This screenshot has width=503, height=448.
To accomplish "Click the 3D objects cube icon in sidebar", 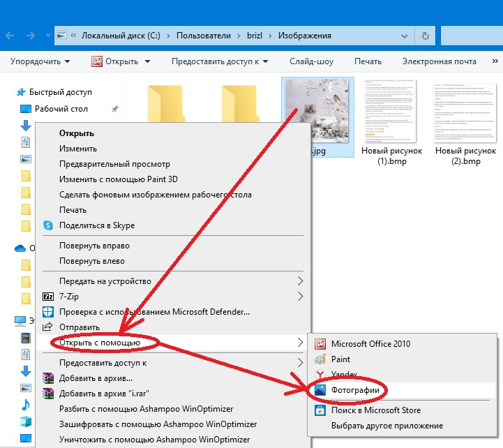I will click(x=26, y=421).
